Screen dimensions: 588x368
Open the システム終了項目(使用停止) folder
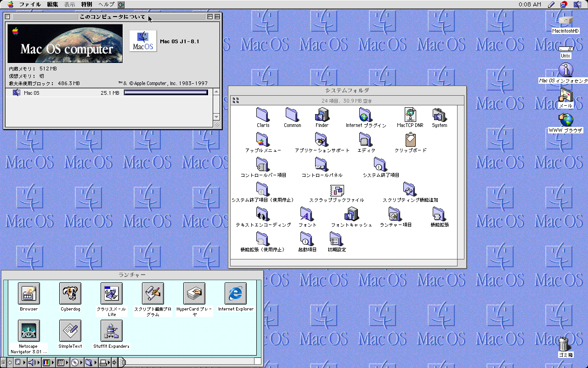point(263,189)
